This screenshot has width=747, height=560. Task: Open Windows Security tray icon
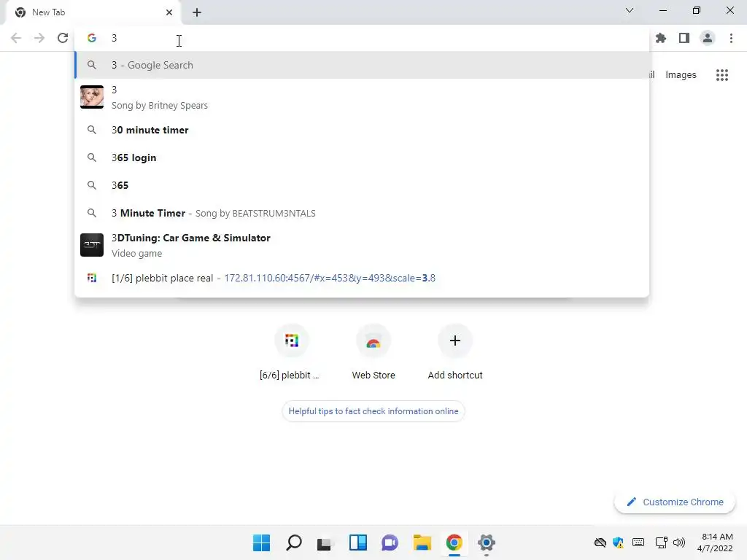619,542
